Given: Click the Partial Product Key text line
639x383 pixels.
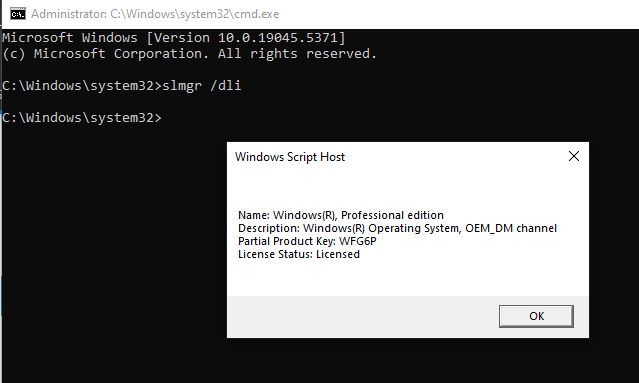Looking at the screenshot, I should [307, 241].
